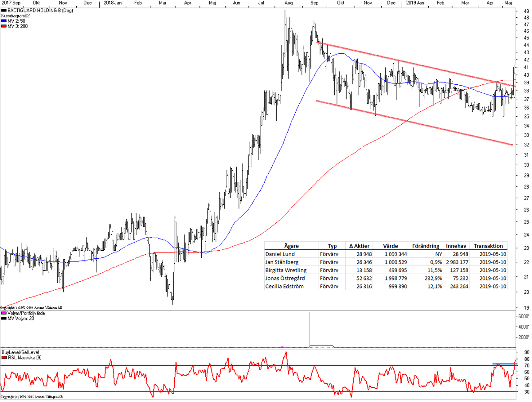Screen dimensions: 532x402
Task: Click the MV 2: 50 legend entry
Action: pos(17,21)
